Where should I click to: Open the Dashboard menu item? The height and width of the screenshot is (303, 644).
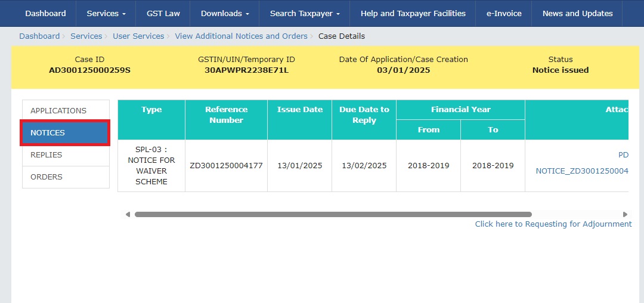coord(45,14)
